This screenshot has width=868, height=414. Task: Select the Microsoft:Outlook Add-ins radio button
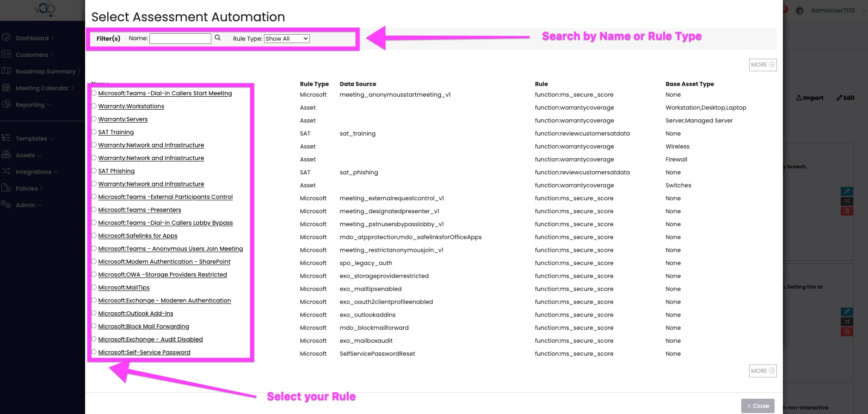point(94,313)
